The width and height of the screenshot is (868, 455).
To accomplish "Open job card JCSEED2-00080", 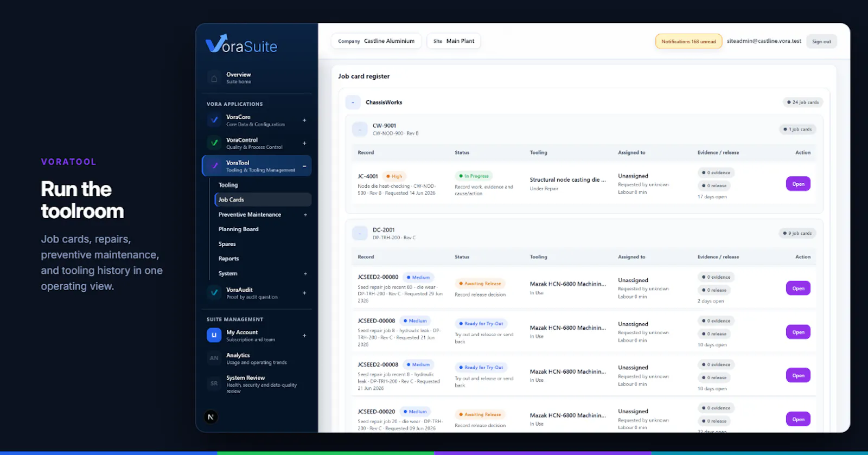I will pyautogui.click(x=798, y=289).
